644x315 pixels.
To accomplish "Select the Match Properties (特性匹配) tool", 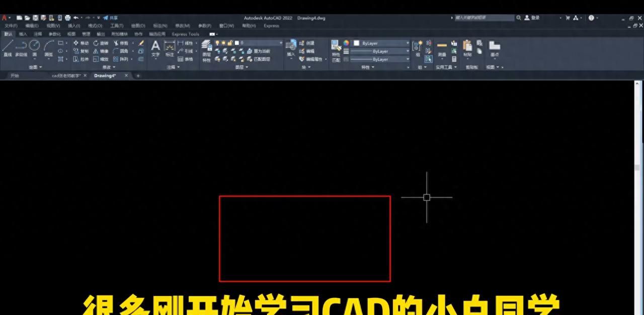I will (x=336, y=49).
